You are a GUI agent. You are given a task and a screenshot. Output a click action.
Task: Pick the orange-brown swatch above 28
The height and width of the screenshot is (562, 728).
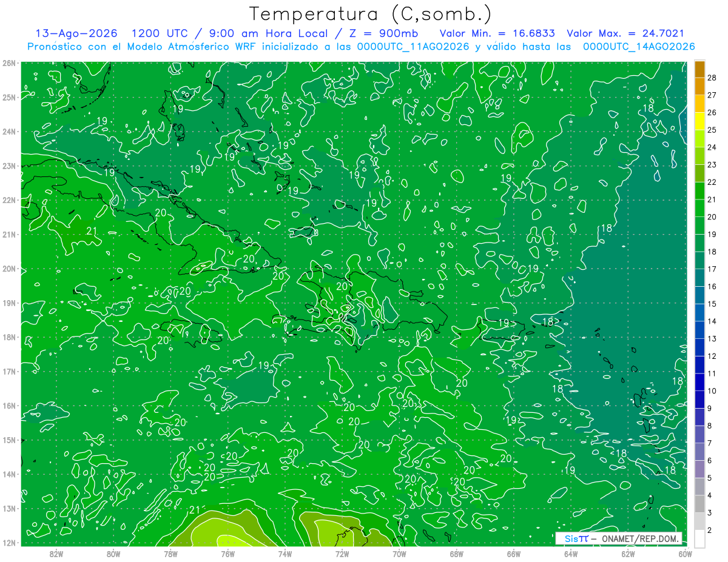pyautogui.click(x=699, y=69)
